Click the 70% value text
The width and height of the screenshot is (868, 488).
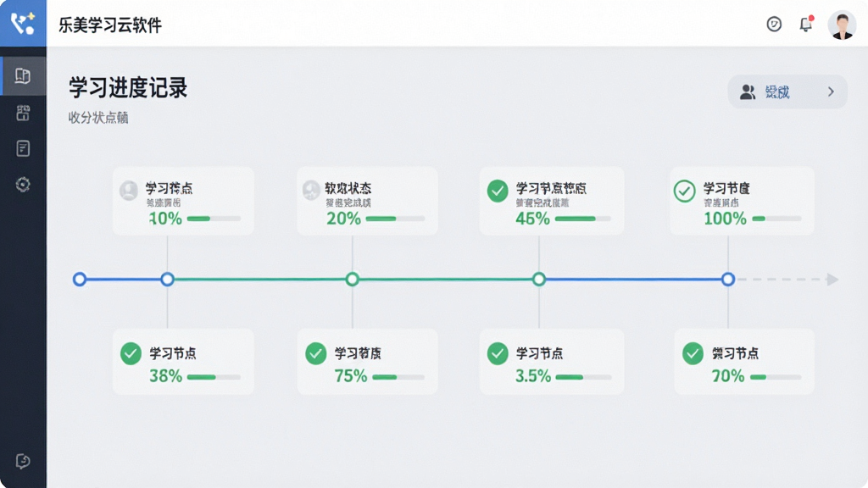tap(728, 376)
